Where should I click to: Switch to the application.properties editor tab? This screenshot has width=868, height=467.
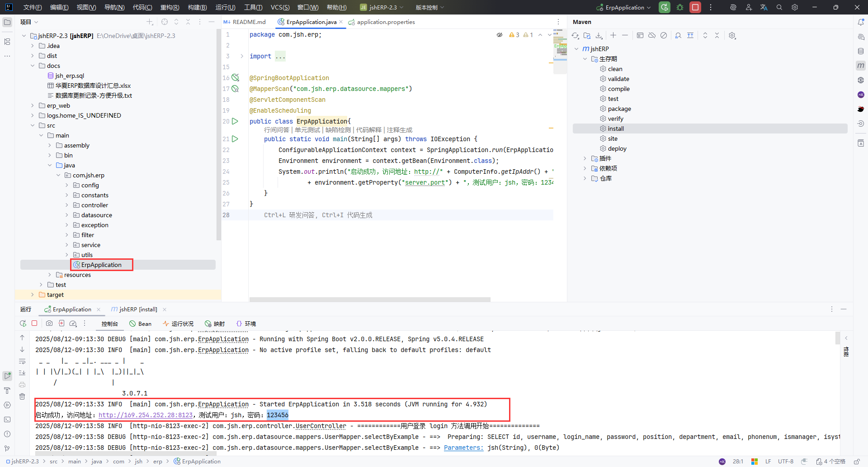(385, 22)
